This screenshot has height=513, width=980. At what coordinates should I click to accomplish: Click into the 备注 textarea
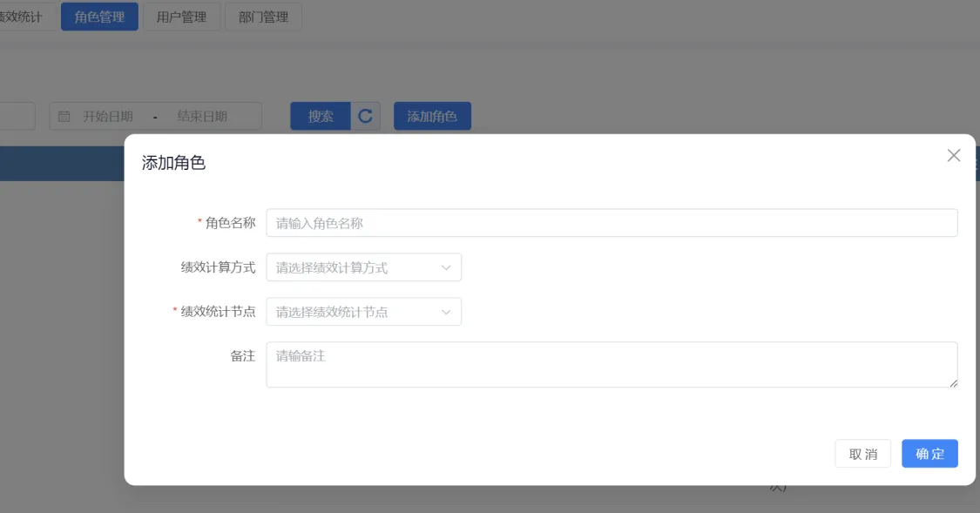[612, 364]
